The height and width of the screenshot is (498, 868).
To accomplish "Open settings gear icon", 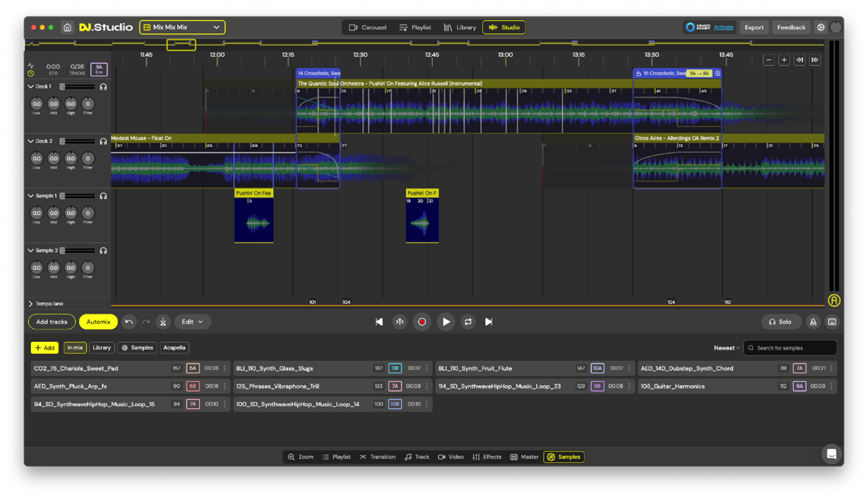I will tap(821, 27).
